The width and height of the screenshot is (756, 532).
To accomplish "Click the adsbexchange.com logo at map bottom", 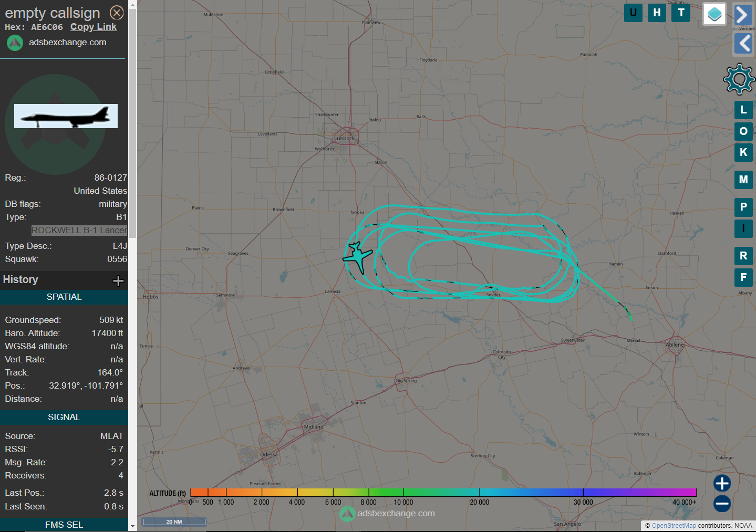I will pyautogui.click(x=388, y=514).
